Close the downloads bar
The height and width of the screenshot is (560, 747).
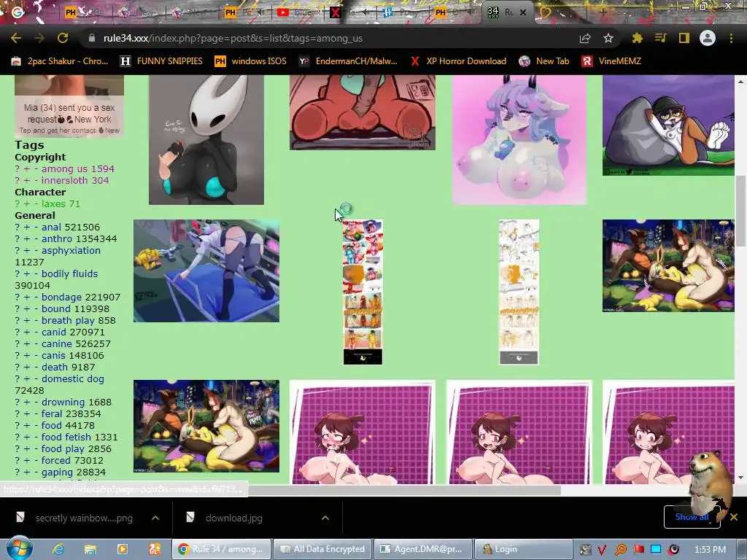[x=734, y=517]
